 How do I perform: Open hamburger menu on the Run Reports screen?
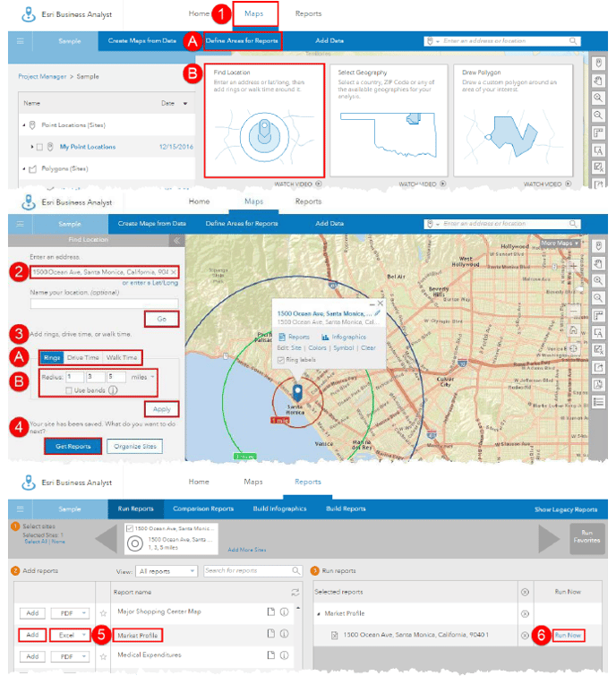tap(20, 509)
